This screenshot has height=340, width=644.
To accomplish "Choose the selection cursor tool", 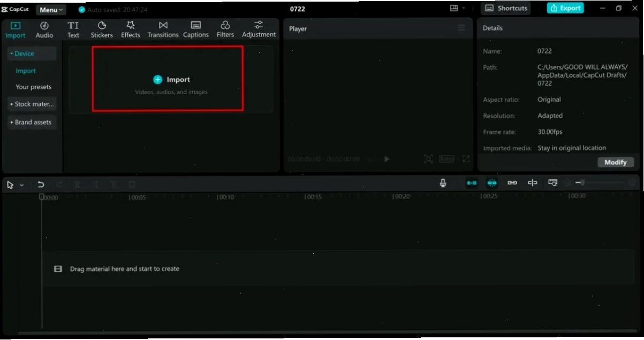I will pos(10,184).
